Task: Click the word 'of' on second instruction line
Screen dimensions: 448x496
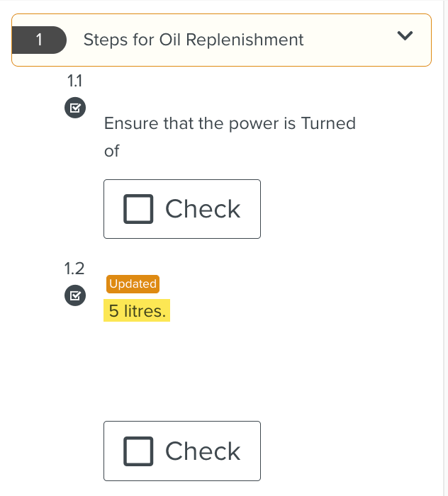Action: point(112,150)
